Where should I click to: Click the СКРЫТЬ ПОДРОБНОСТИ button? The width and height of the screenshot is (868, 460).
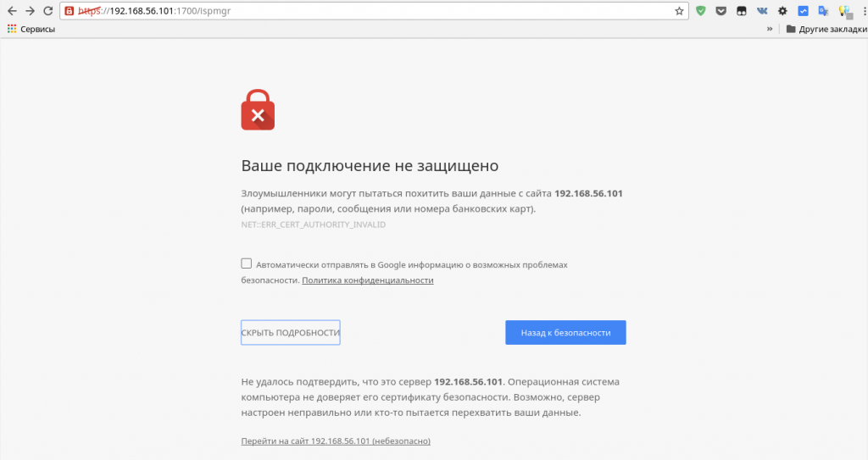pyautogui.click(x=291, y=333)
